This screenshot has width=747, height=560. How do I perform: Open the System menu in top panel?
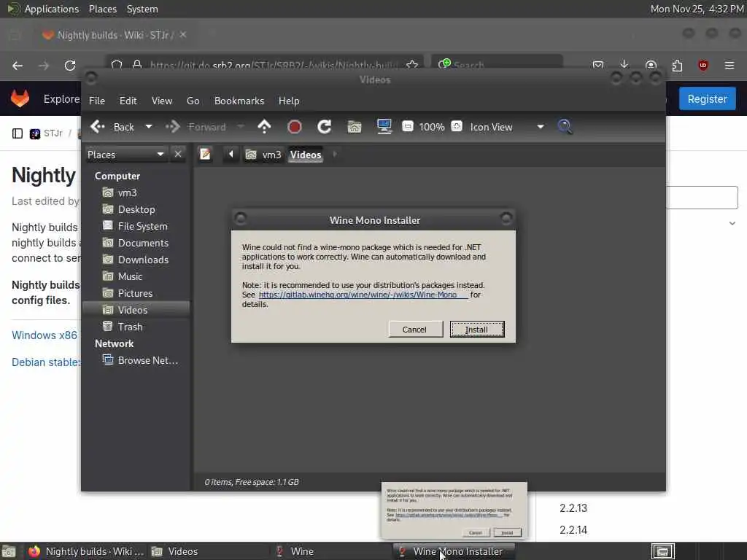click(x=142, y=9)
